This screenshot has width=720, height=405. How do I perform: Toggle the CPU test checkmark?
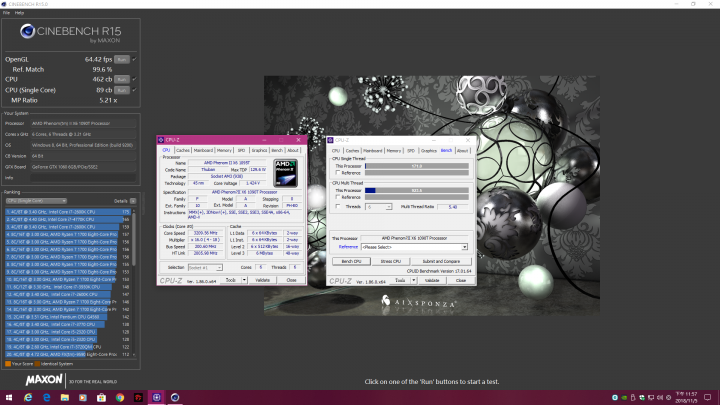[135, 79]
